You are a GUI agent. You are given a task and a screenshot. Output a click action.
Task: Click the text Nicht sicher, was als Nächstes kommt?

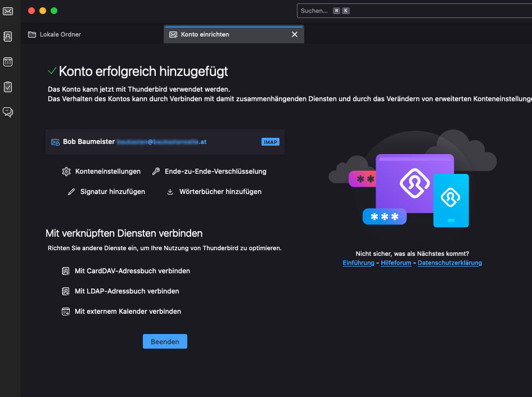coord(412,254)
